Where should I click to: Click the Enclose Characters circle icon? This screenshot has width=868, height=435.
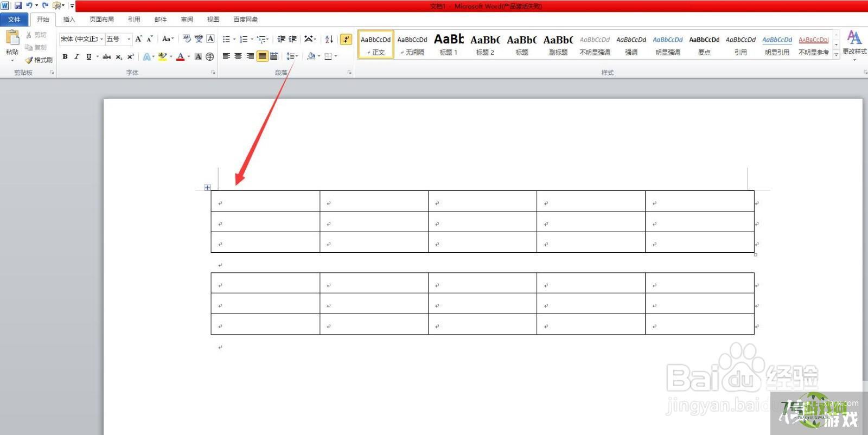tap(210, 56)
